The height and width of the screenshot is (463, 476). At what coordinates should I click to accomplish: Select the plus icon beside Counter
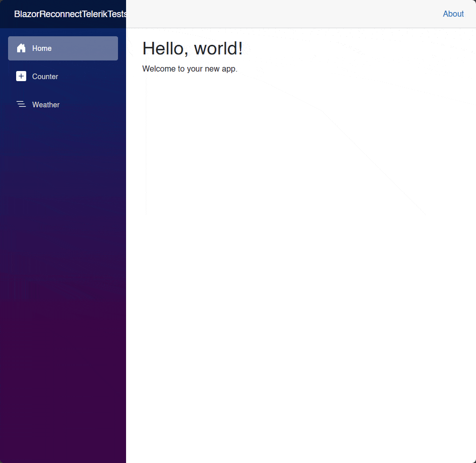(21, 76)
